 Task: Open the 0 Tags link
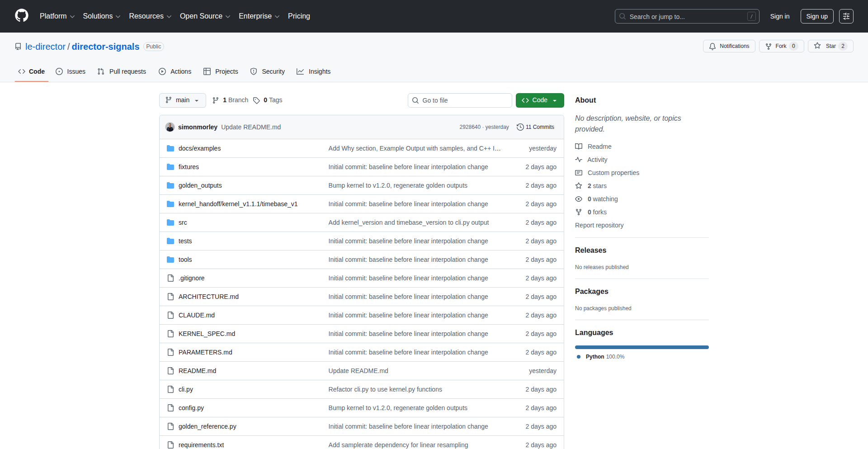(268, 100)
